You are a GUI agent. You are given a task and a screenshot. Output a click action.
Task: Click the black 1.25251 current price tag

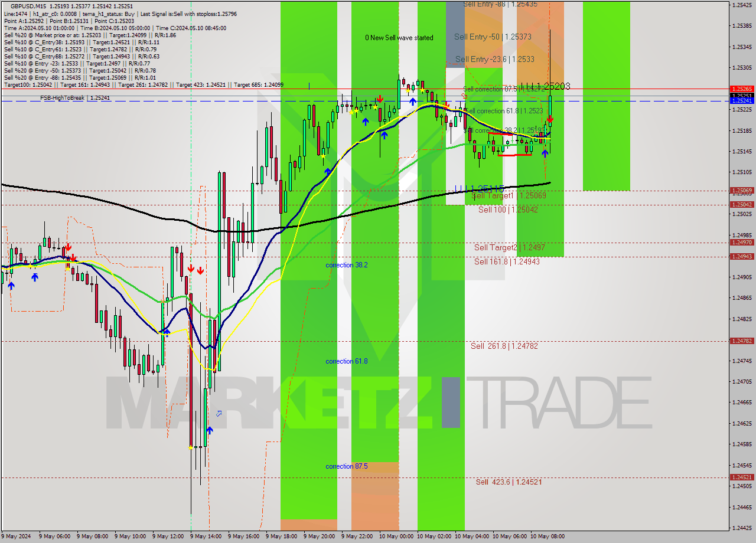point(742,96)
